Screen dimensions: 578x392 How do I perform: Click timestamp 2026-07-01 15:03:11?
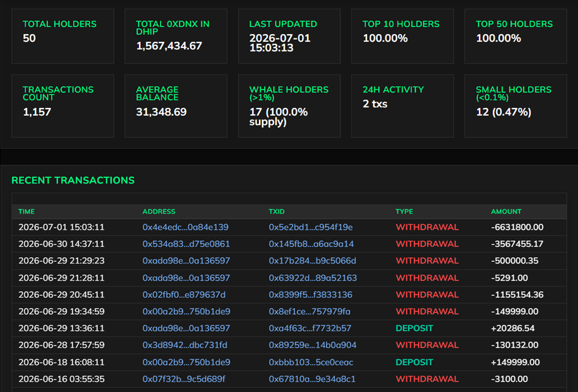pyautogui.click(x=62, y=227)
